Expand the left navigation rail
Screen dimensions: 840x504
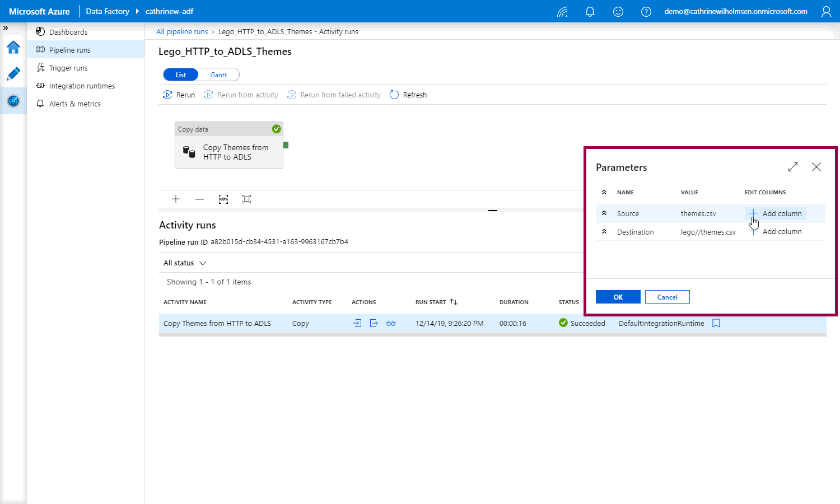click(6, 28)
